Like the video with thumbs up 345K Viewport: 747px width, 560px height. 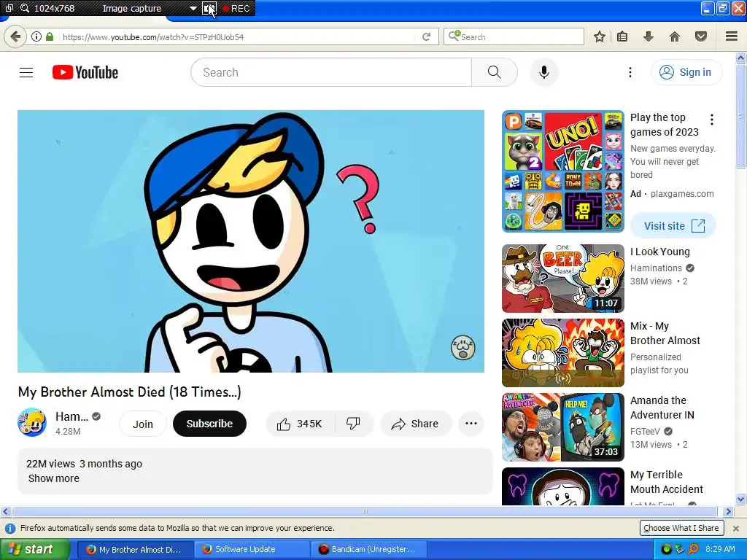point(301,424)
